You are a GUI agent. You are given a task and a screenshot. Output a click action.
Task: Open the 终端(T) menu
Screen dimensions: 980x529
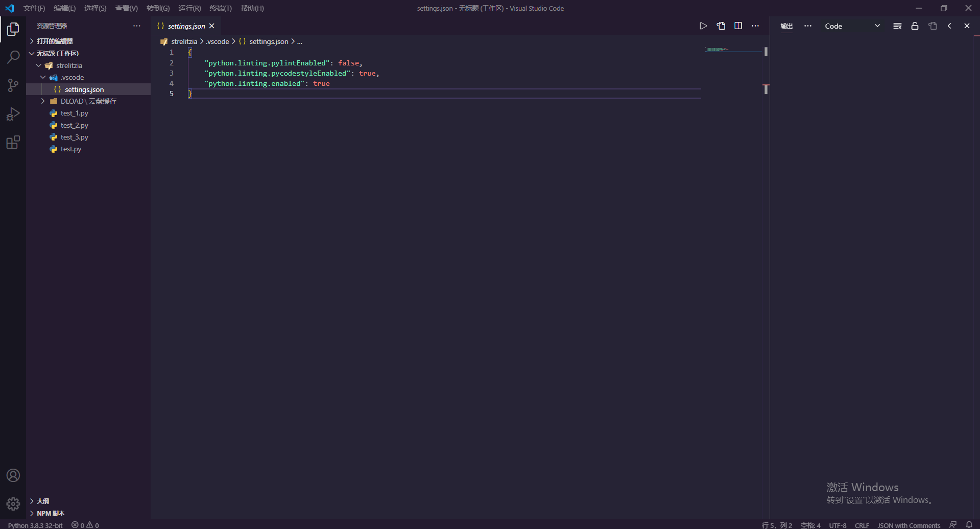(x=221, y=8)
